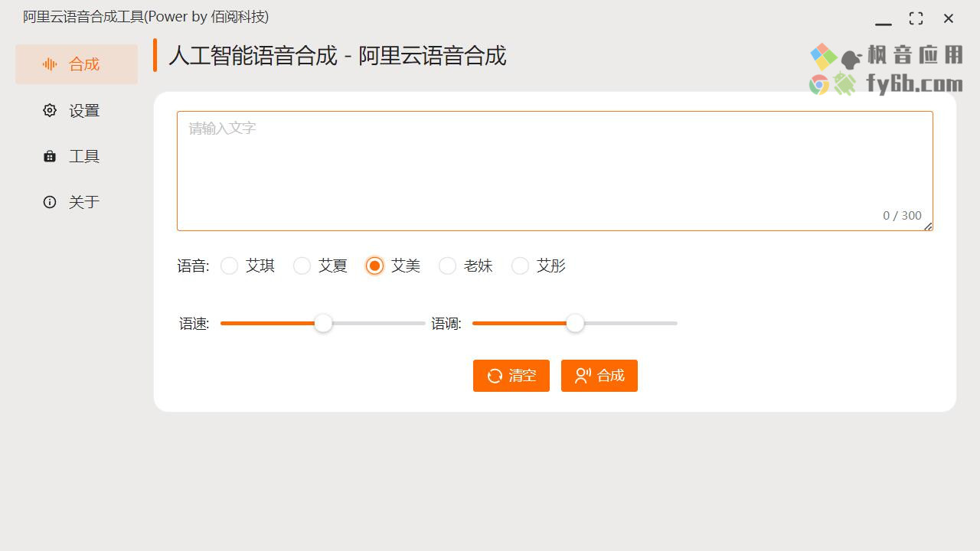
Task: Toggle fullscreen with the maximize icon
Action: tap(916, 18)
